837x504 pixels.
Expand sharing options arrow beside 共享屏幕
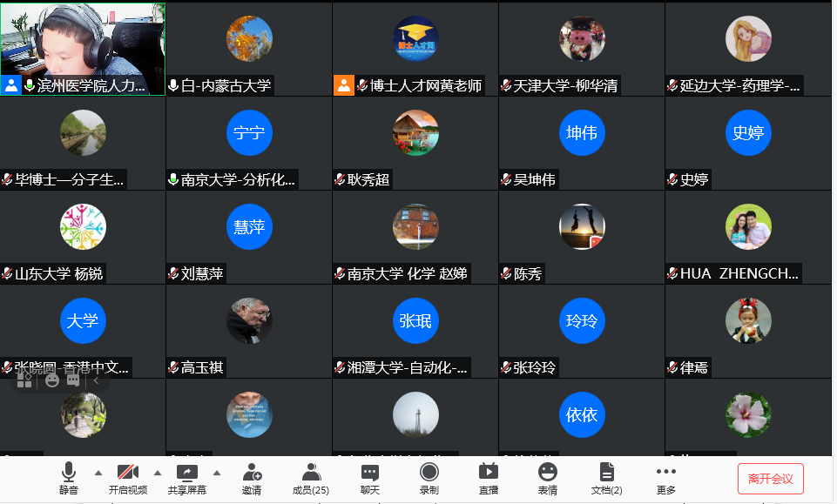click(217, 473)
